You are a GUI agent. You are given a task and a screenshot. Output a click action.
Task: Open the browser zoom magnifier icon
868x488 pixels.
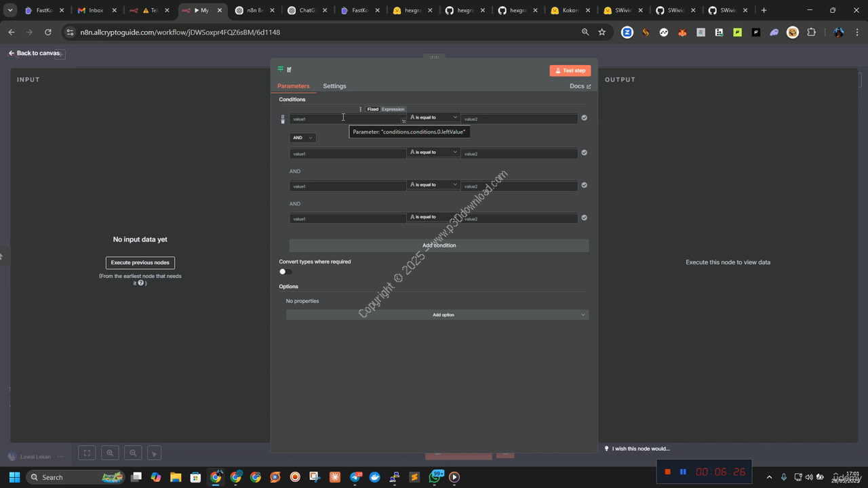click(x=585, y=32)
